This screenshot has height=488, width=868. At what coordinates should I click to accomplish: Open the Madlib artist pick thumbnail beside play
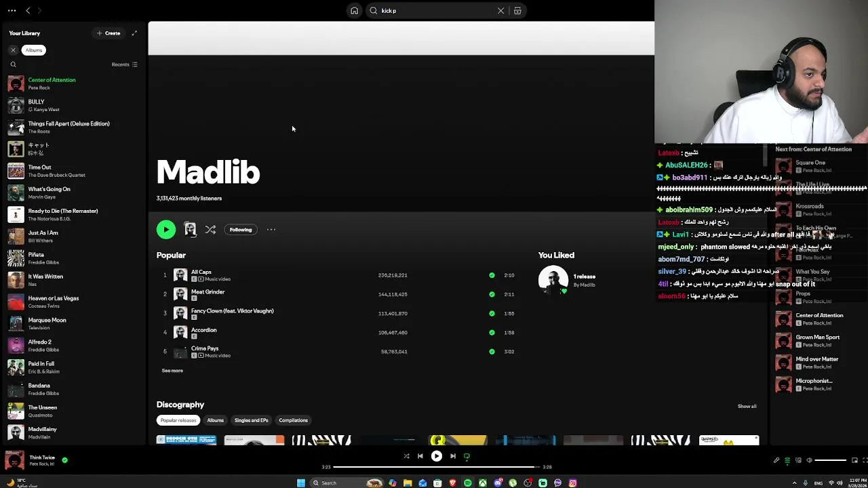click(x=190, y=230)
